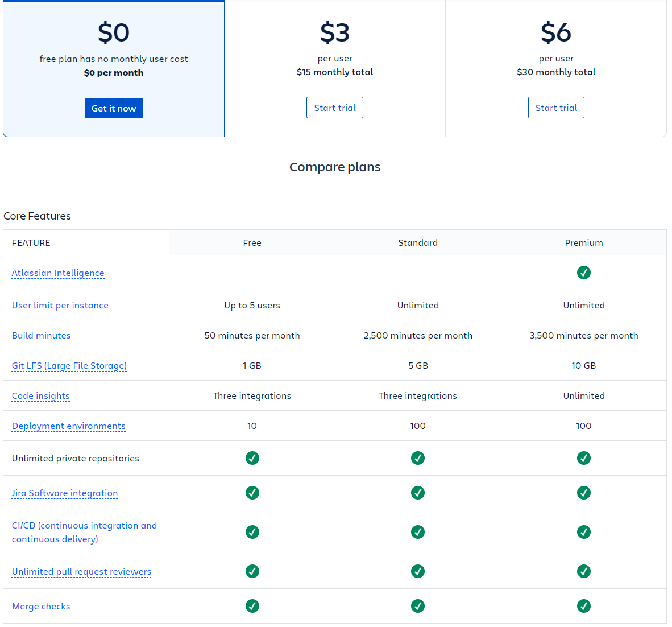The width and height of the screenshot is (672, 627).
Task: Click Premium checkmark for Merge checks
Action: (584, 606)
